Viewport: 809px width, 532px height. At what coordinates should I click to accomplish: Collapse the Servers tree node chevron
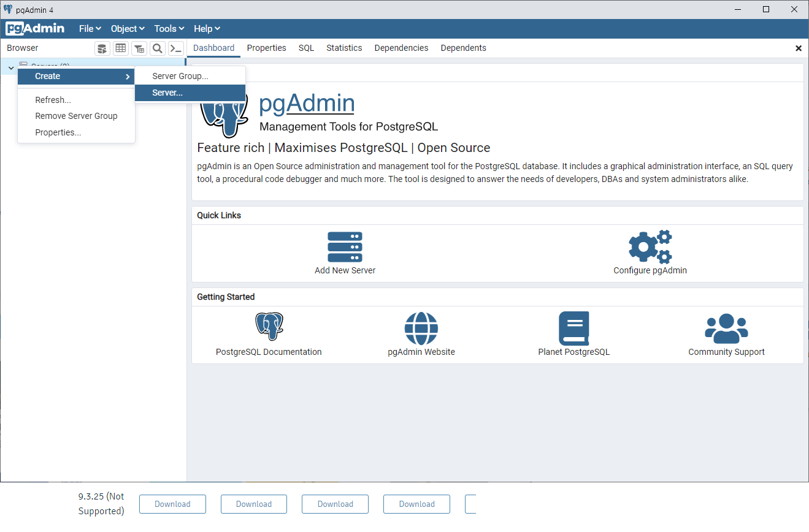click(11, 67)
